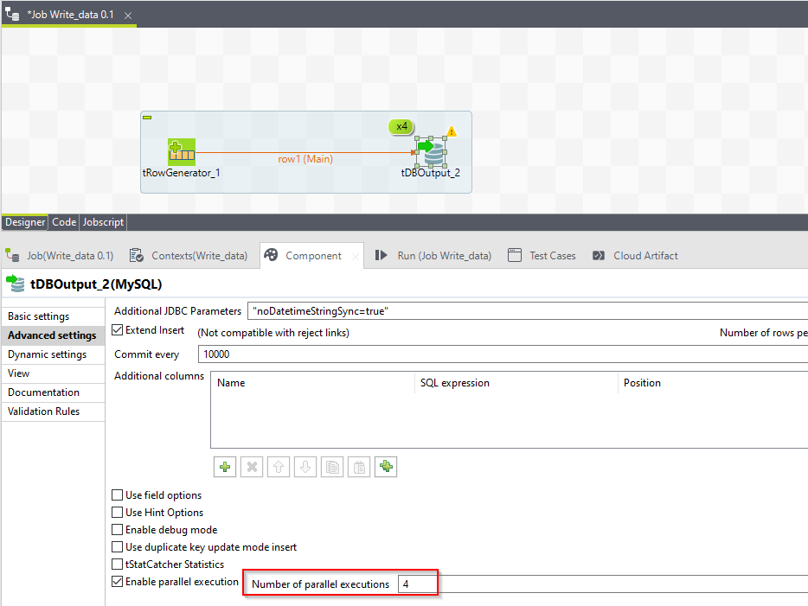Screen dimensions: 808x606
Task: Copy the selected additional column entries
Action: (333, 467)
